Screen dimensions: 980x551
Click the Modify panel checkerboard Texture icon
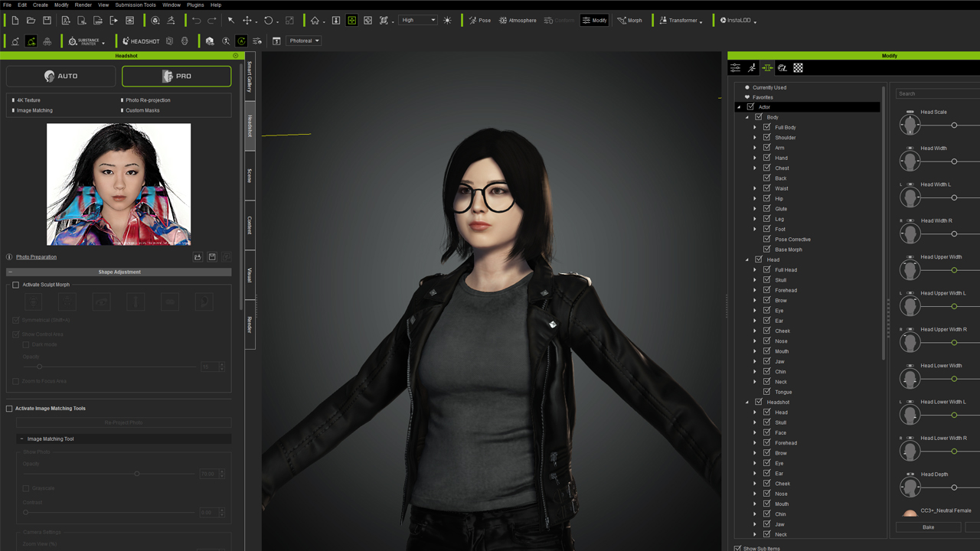coord(798,68)
